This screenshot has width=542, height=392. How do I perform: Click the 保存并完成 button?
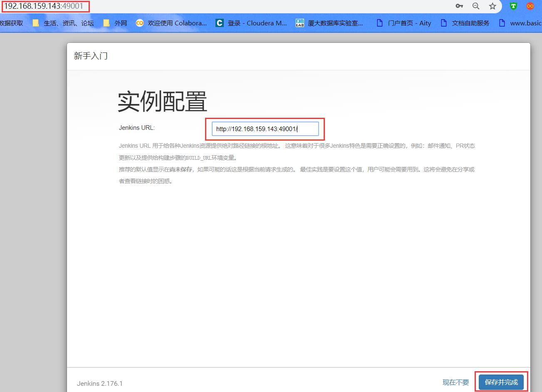[501, 382]
